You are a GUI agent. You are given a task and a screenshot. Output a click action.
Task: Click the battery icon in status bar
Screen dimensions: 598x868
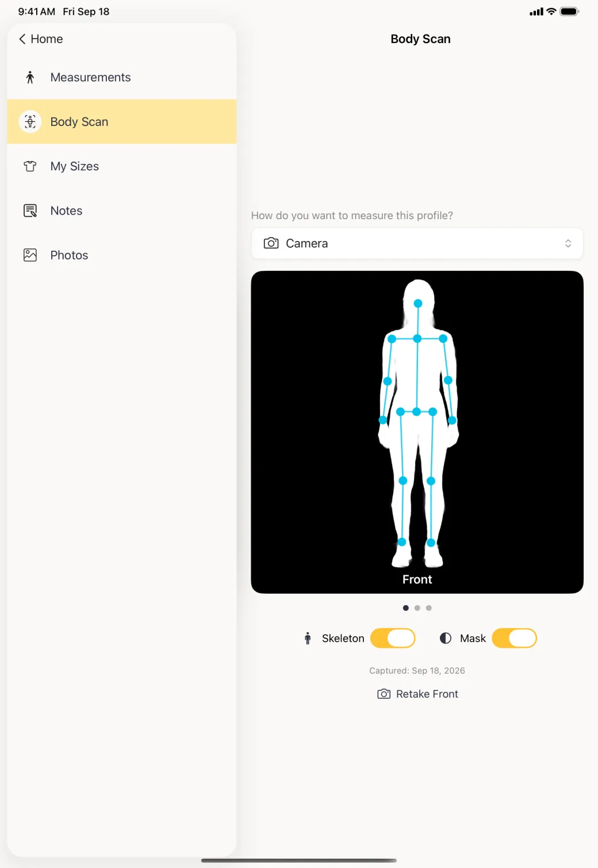[569, 12]
